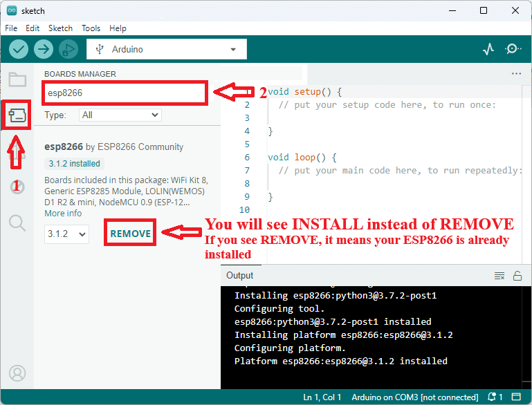Open the Search sidebar magnifier icon
This screenshot has height=405, width=532.
[x=17, y=223]
